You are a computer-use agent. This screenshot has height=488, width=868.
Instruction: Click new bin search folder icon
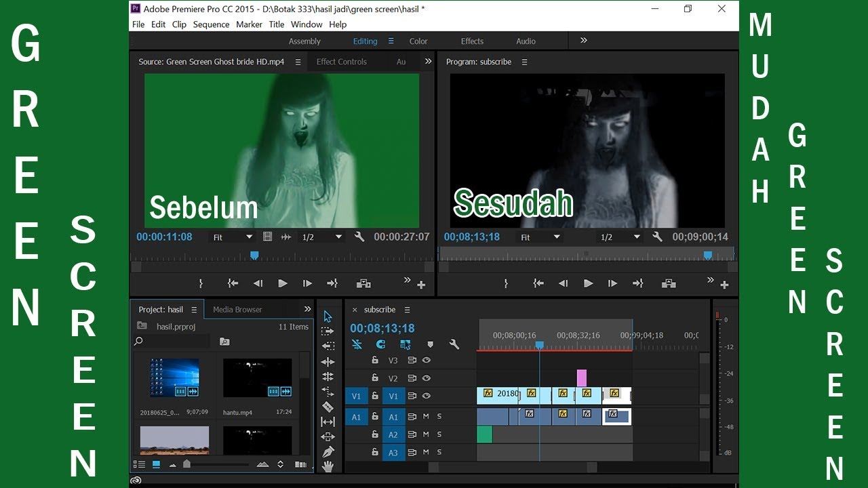(x=224, y=342)
